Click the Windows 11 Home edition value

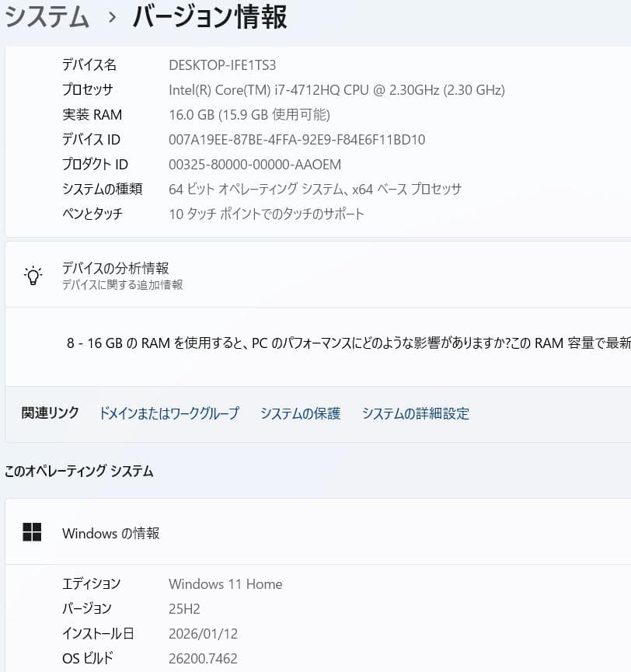point(225,583)
